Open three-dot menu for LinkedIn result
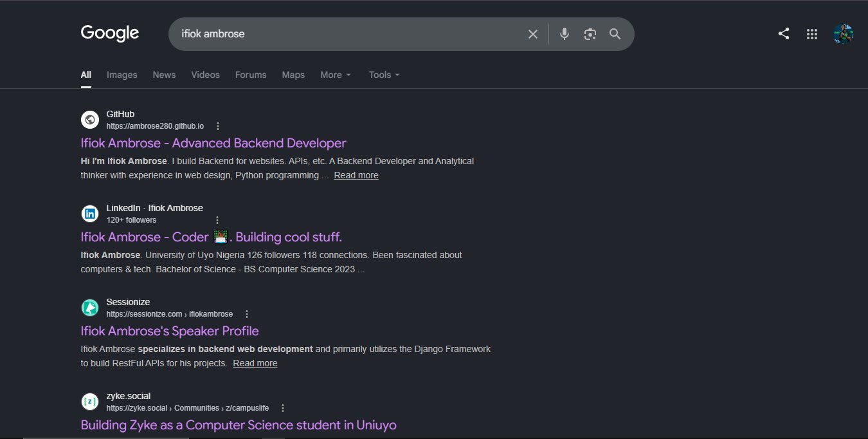The height and width of the screenshot is (439, 868). (217, 220)
